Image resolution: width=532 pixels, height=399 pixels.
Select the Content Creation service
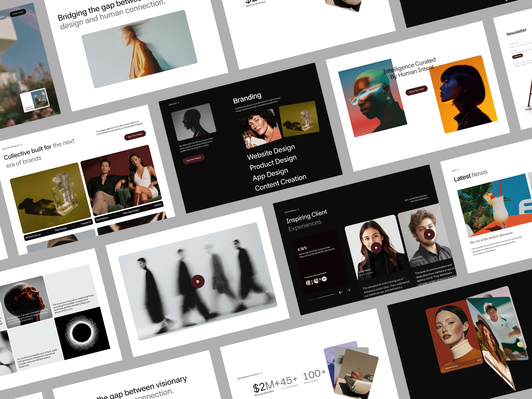click(281, 182)
